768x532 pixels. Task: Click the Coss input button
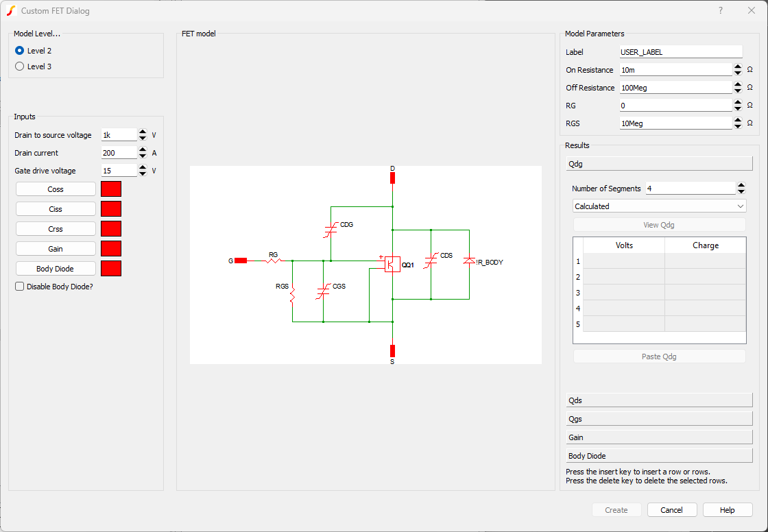56,189
